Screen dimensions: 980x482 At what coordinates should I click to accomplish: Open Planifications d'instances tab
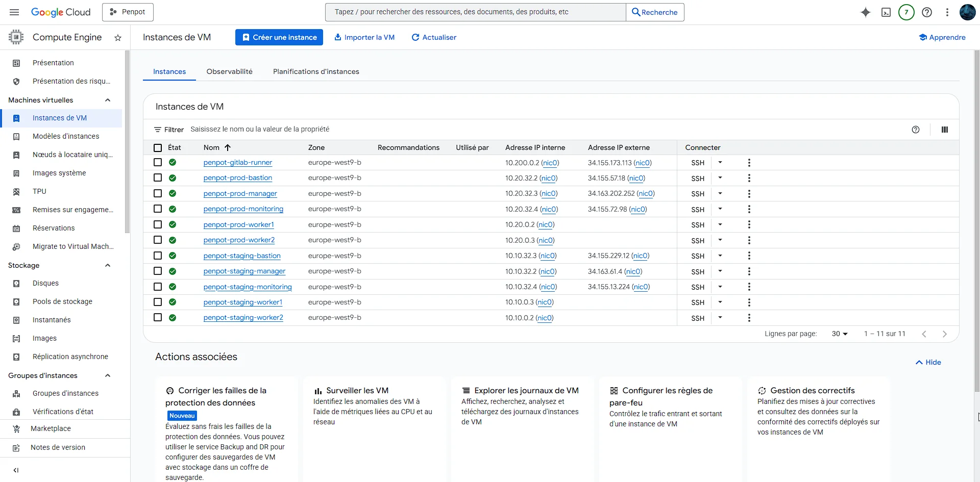315,71
